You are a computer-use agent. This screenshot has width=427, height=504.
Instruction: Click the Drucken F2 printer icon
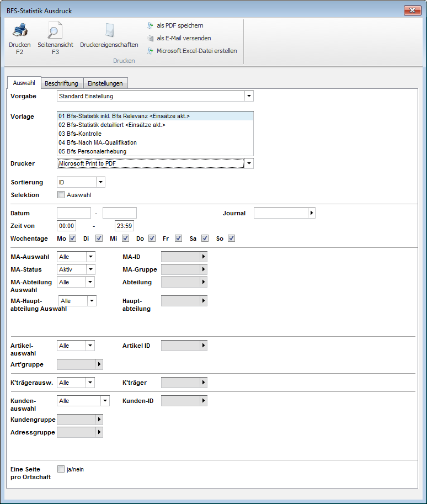[x=20, y=31]
